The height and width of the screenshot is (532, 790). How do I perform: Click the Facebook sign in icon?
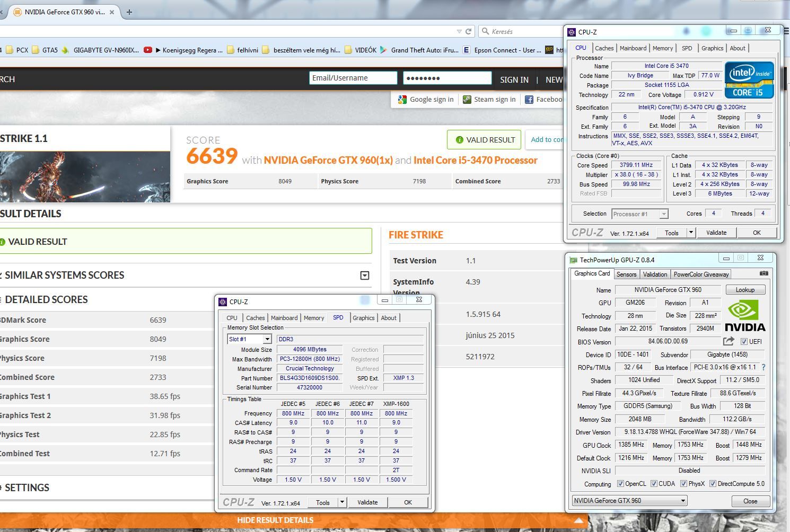tap(529, 99)
